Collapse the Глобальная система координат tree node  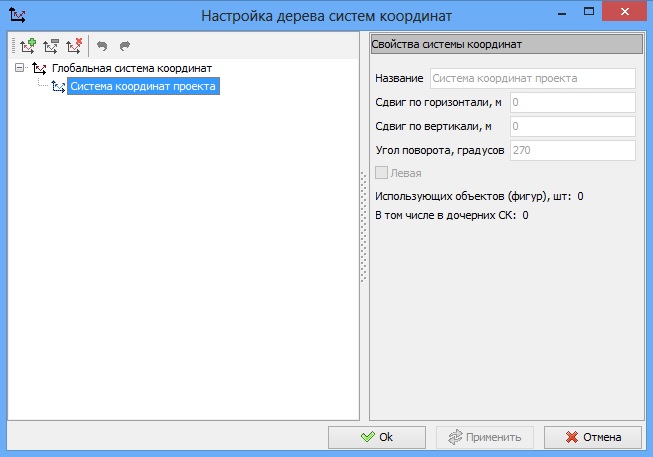tap(20, 68)
